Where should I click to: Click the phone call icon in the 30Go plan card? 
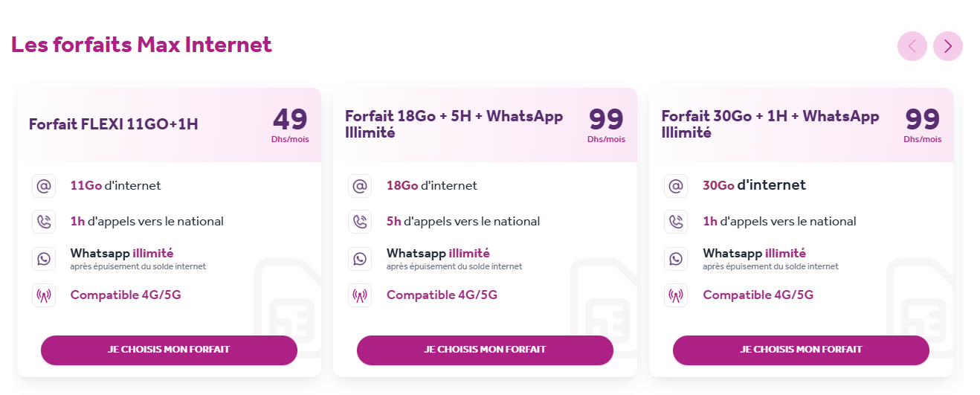[x=676, y=222]
